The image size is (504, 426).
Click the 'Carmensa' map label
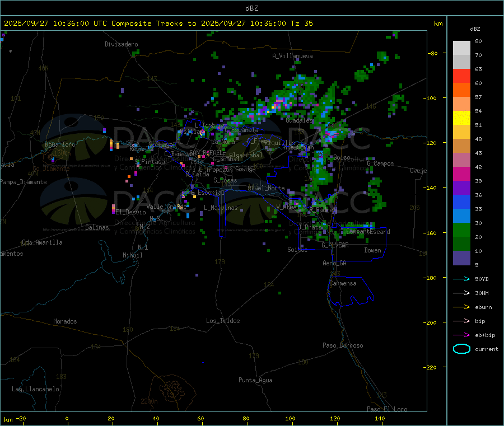[x=343, y=283]
